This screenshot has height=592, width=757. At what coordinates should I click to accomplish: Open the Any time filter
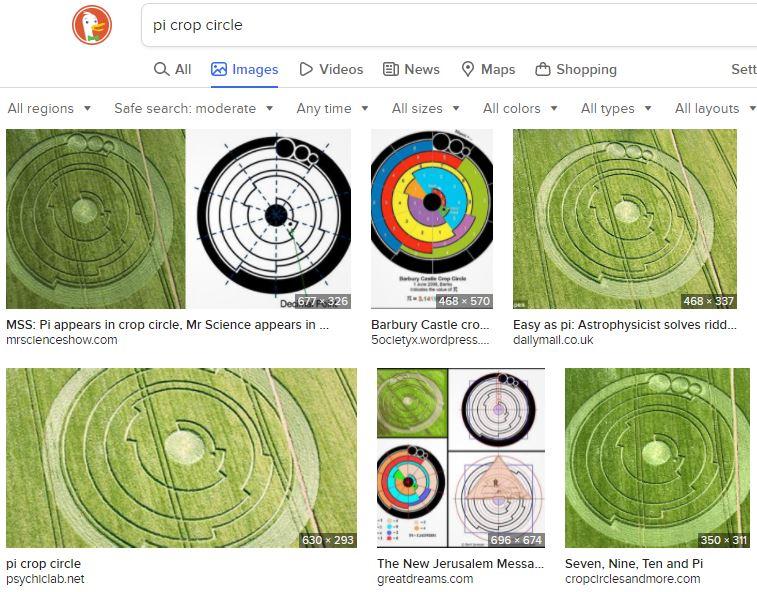pos(332,108)
